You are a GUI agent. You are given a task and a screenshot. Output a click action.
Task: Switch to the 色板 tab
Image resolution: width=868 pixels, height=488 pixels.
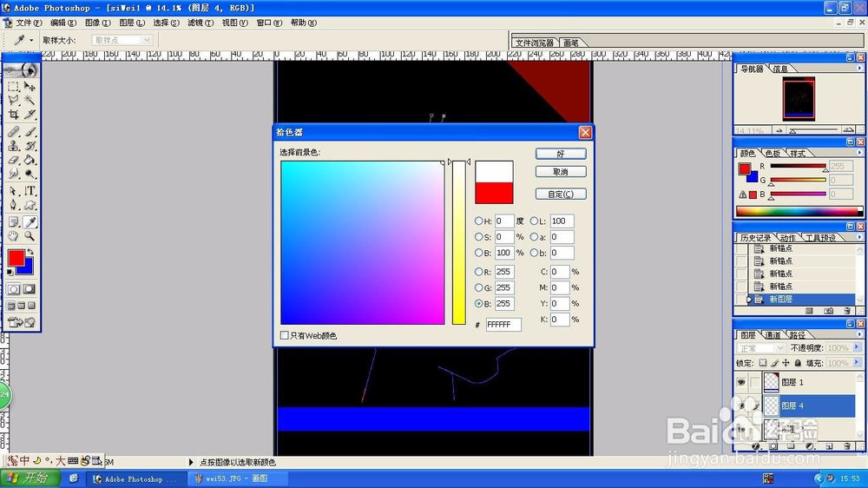click(x=773, y=154)
